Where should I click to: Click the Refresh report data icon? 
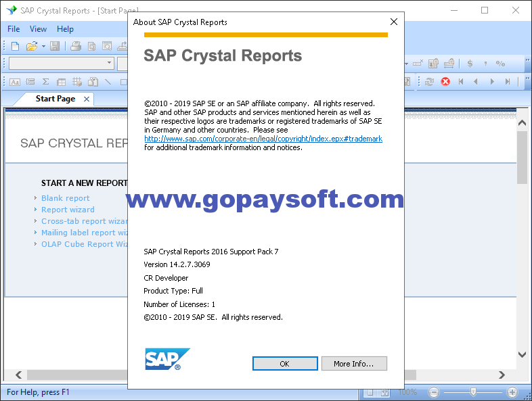tap(430, 81)
